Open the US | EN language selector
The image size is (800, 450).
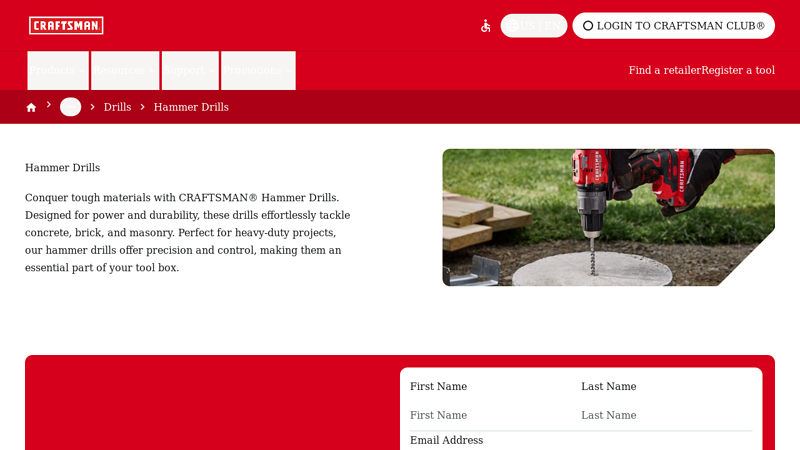point(534,26)
